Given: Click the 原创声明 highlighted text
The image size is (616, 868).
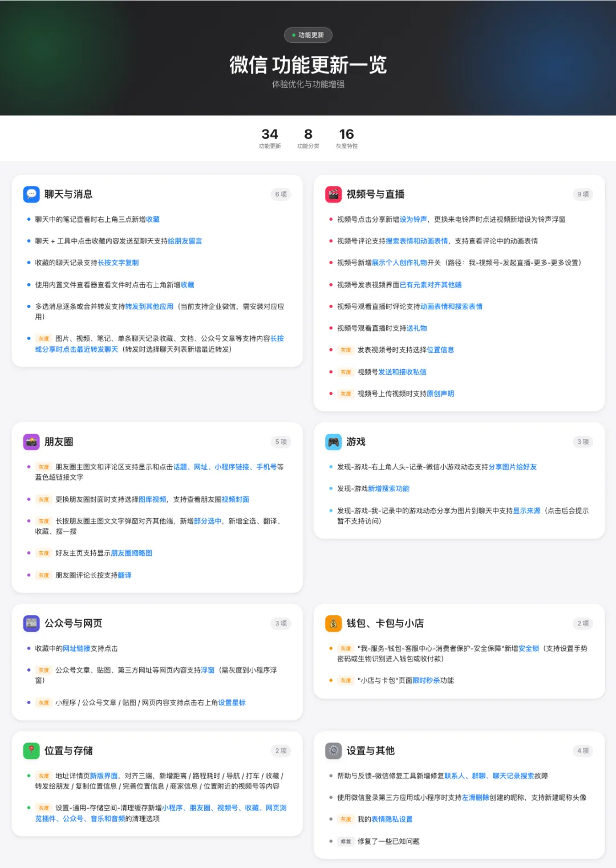Looking at the screenshot, I should click(x=440, y=394).
